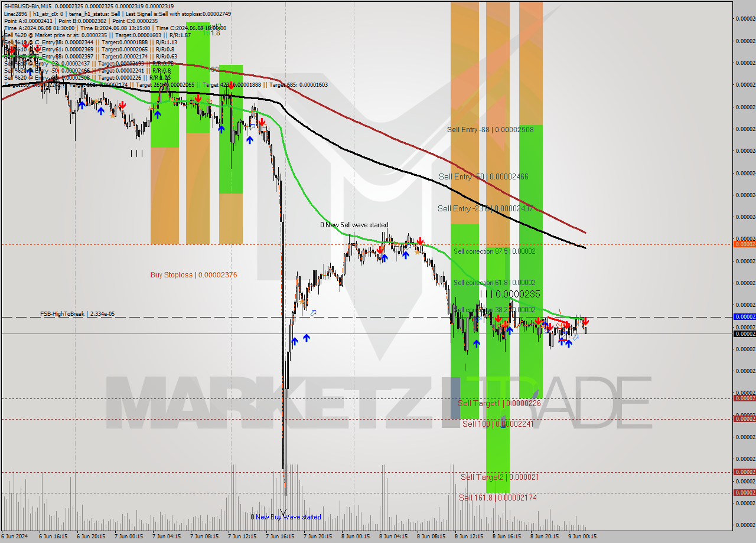Select the 'Sell correction 61.8' label
Viewport: 756px width, 543px height.
point(494,283)
